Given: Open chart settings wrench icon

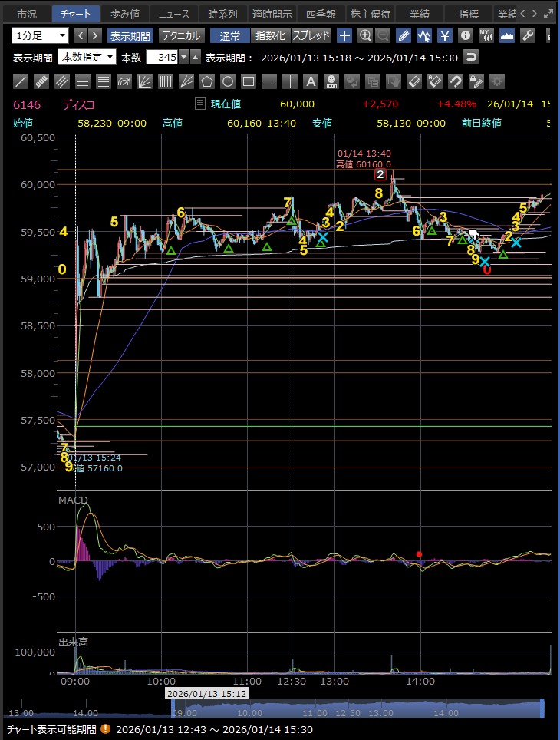Looking at the screenshot, I should coord(527,35).
